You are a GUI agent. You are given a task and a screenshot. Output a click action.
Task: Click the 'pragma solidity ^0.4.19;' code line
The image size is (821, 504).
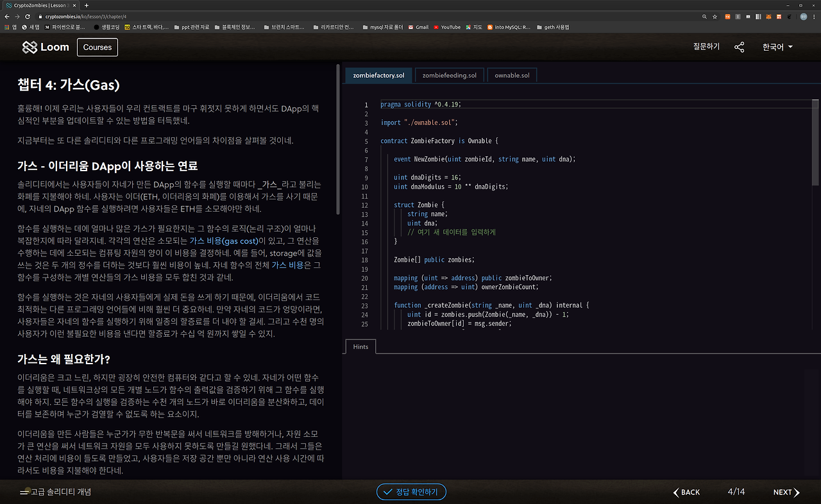(x=421, y=105)
